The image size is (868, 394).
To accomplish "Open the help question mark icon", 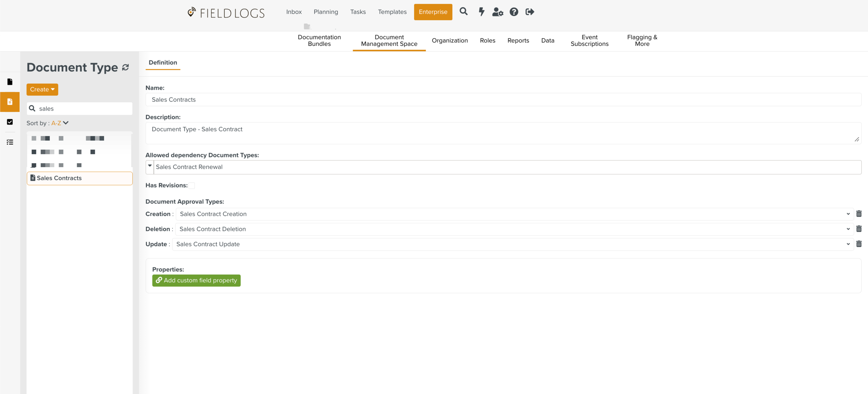I will [x=514, y=12].
